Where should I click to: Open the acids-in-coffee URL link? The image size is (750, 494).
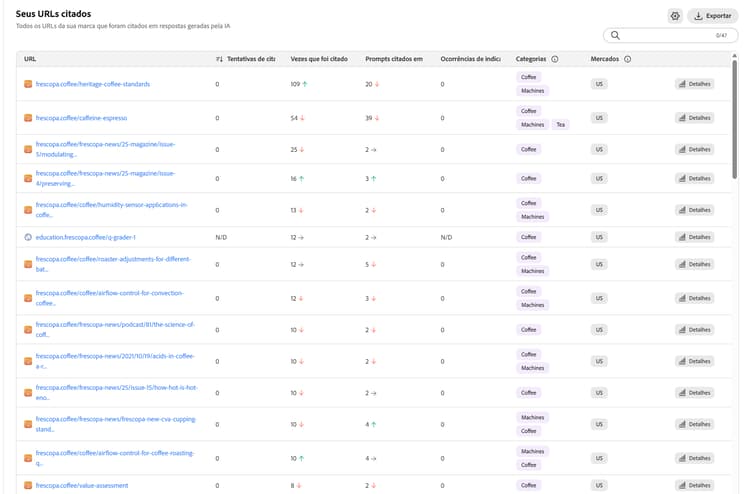point(115,361)
